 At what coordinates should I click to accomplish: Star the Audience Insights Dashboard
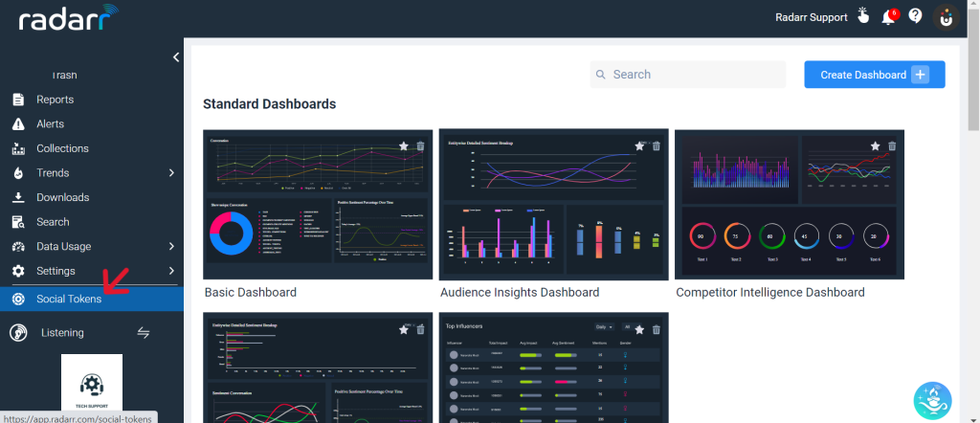pyautogui.click(x=639, y=146)
